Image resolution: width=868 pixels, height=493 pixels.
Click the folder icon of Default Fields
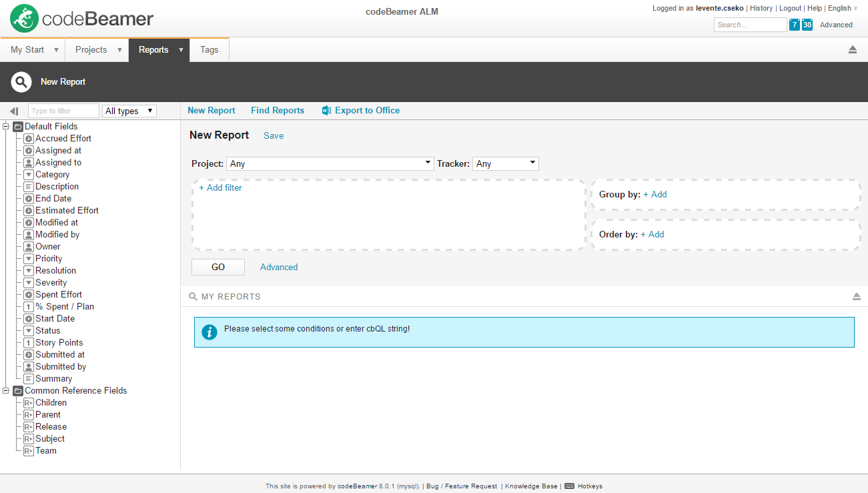tap(18, 127)
